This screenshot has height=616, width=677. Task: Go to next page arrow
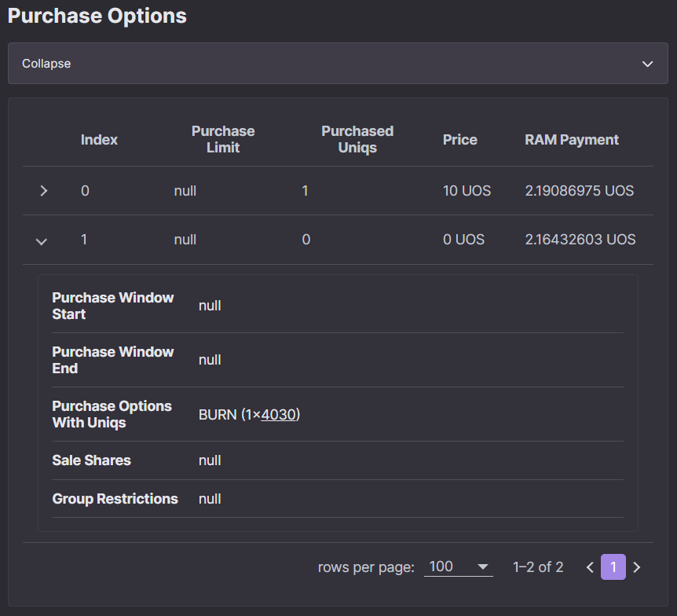coord(636,567)
